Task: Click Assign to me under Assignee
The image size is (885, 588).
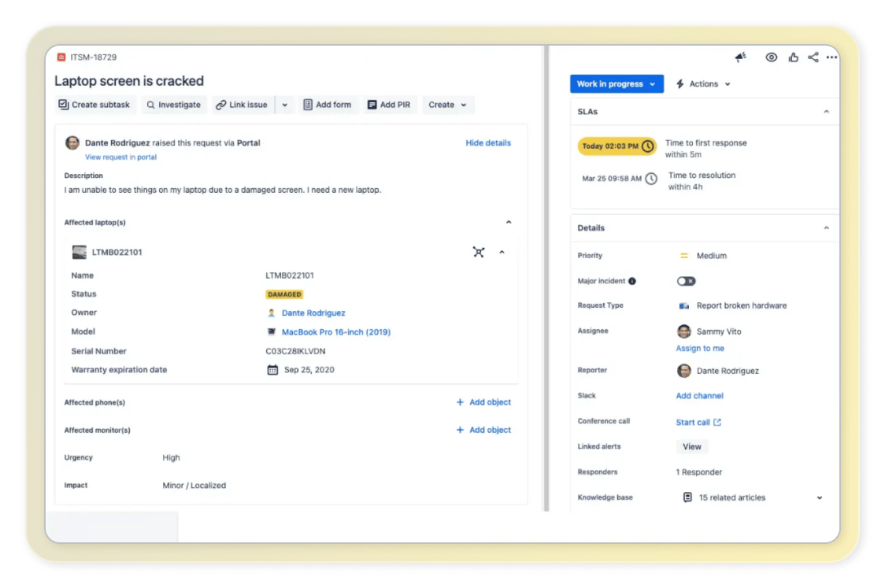Action: point(700,348)
